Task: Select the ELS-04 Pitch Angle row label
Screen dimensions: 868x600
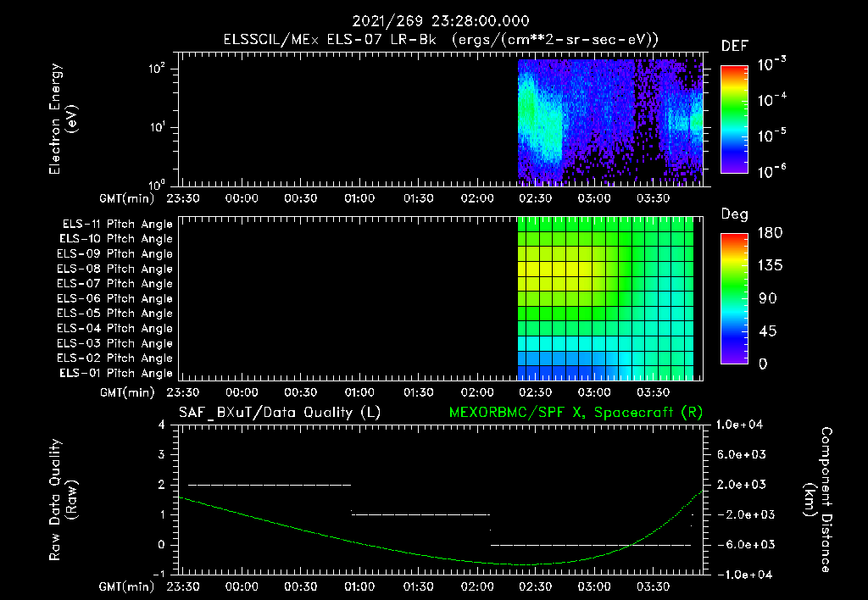Action: click(114, 329)
